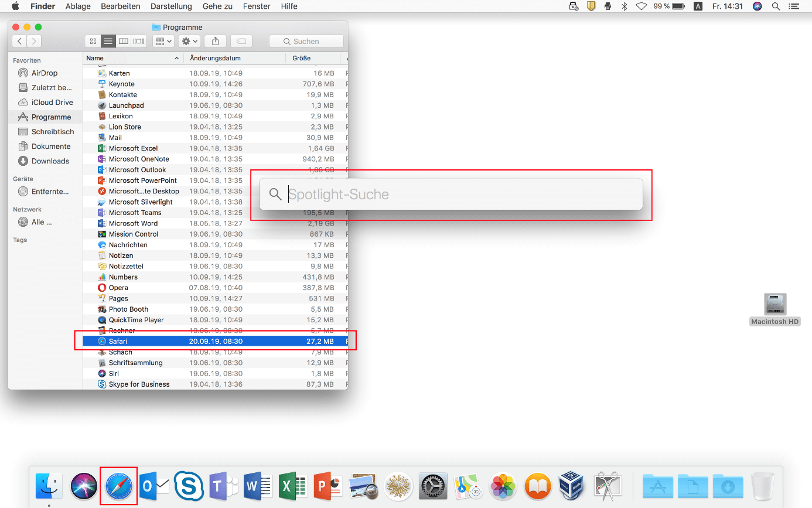
Task: Select Downloads in the sidebar
Action: click(x=46, y=161)
